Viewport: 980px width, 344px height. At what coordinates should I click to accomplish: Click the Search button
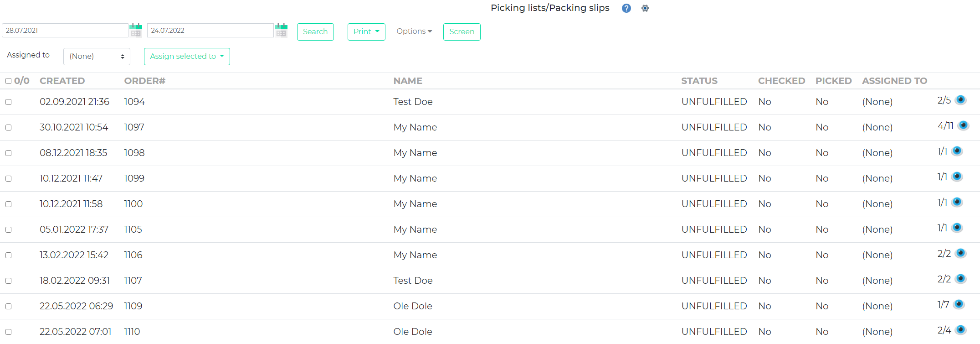(315, 31)
